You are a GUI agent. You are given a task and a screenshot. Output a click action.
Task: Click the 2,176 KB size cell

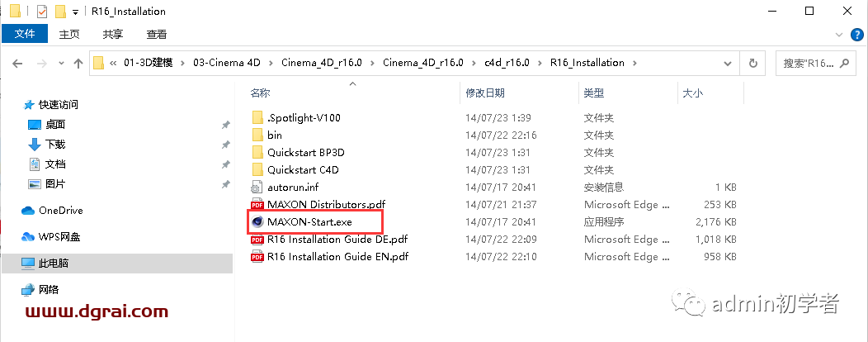tap(715, 221)
